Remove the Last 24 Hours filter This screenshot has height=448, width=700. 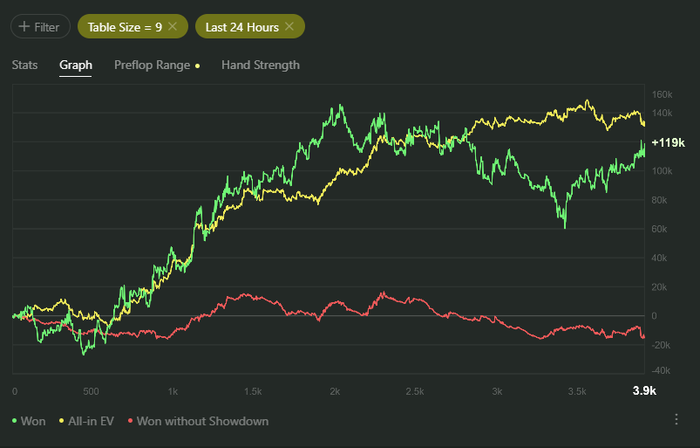(x=289, y=26)
